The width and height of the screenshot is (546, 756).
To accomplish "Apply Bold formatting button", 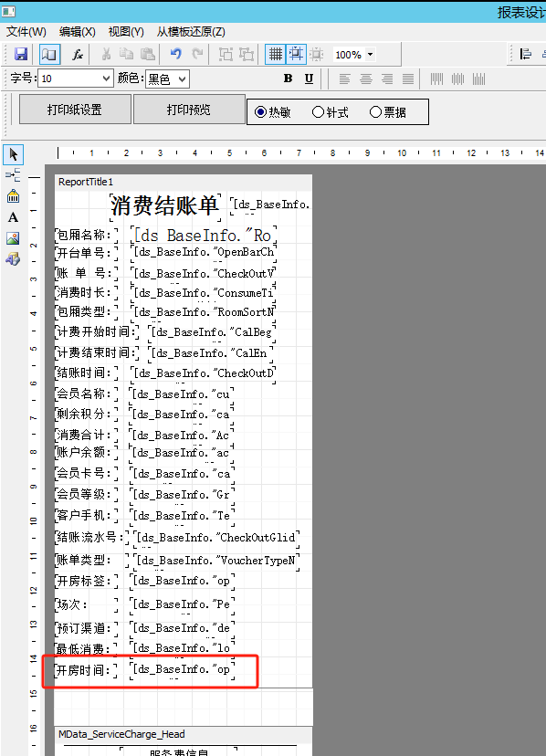I will pyautogui.click(x=288, y=79).
